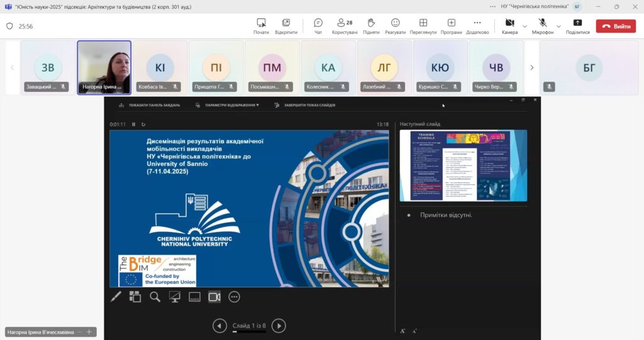The height and width of the screenshot is (340, 644).
Task: Click the screen pointer monitor icon
Action: (175, 297)
